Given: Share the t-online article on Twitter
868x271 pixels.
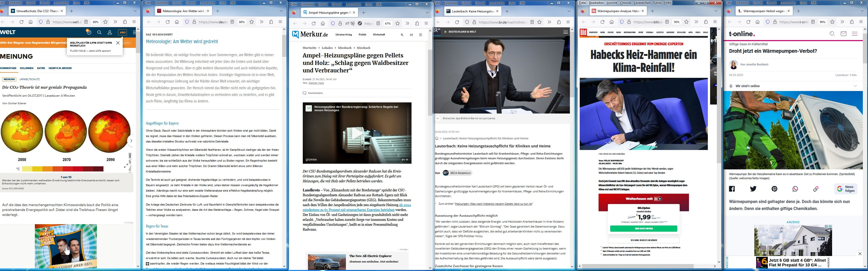Looking at the screenshot, I should 753,189.
